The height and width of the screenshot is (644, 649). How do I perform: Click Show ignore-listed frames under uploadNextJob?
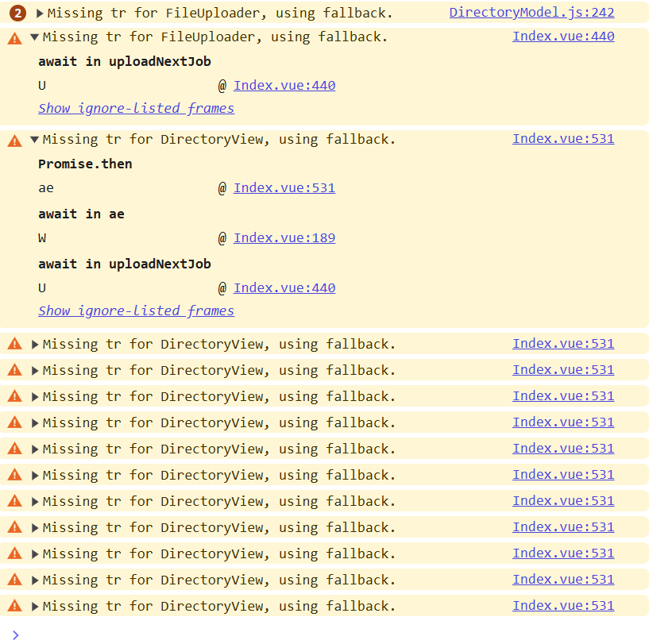click(136, 108)
